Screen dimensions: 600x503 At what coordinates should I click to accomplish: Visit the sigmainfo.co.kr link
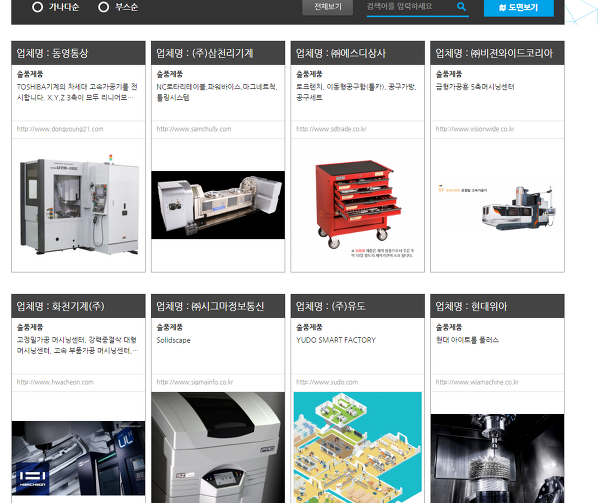click(195, 382)
